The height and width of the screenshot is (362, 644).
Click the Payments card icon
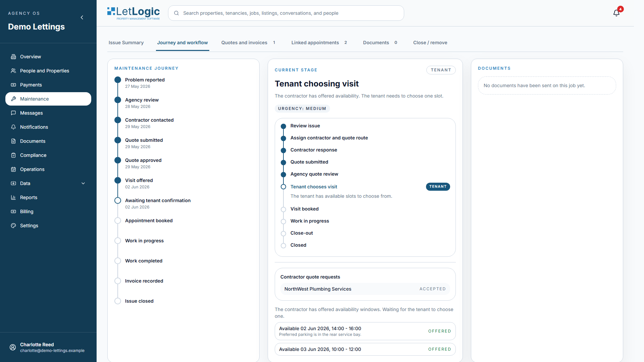[x=13, y=85]
